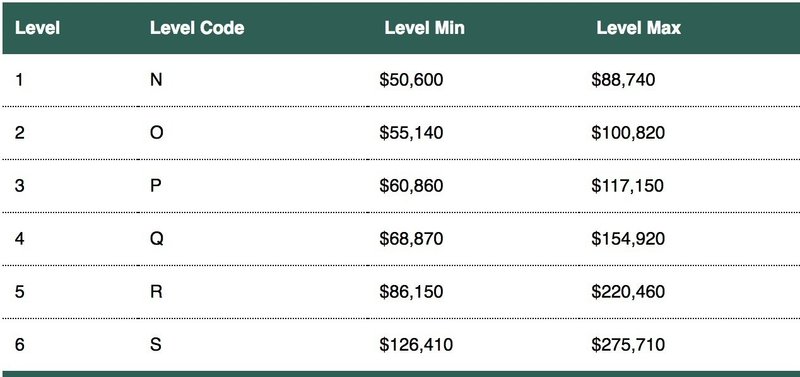Click the $50,600 minimum value

(411, 80)
